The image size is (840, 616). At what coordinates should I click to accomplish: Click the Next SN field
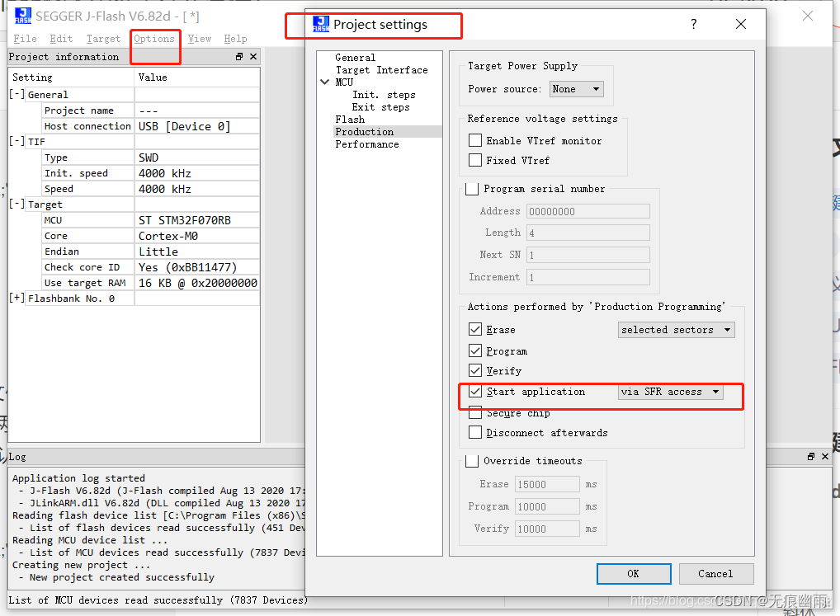point(588,255)
